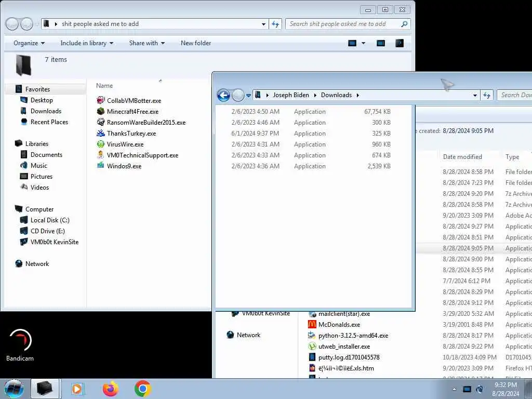Click the Help icon in back window toolbar
This screenshot has height=399, width=532.
coord(400,43)
